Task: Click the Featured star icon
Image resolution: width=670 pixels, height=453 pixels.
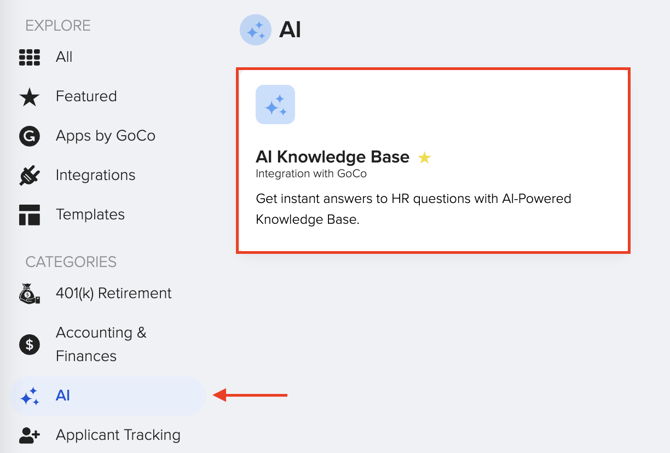Action: coord(30,97)
